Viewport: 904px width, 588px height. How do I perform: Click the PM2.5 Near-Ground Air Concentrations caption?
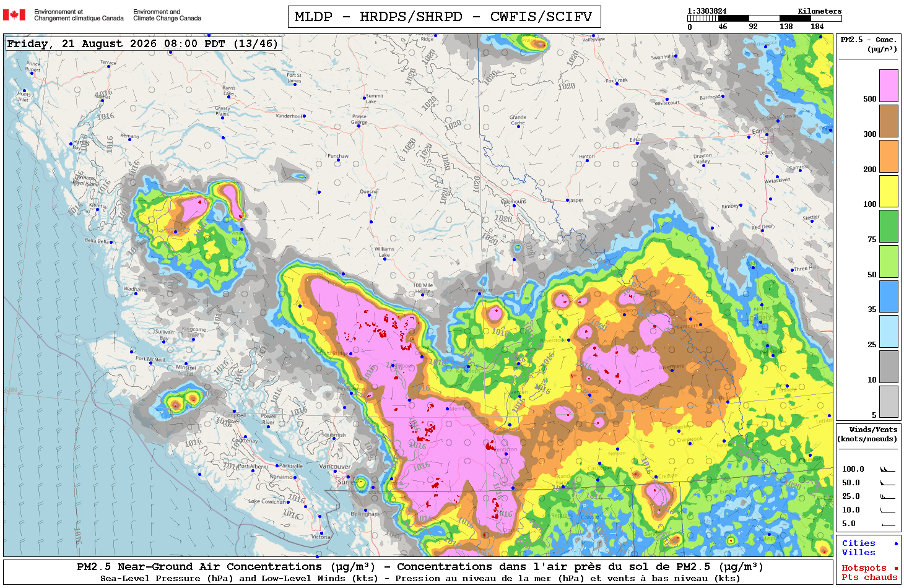tap(420, 567)
